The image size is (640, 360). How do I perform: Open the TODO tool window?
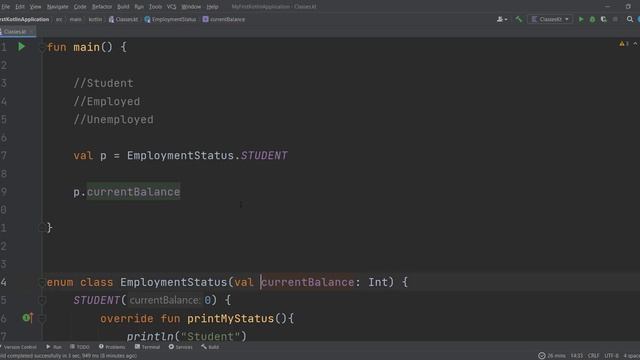coord(80,347)
